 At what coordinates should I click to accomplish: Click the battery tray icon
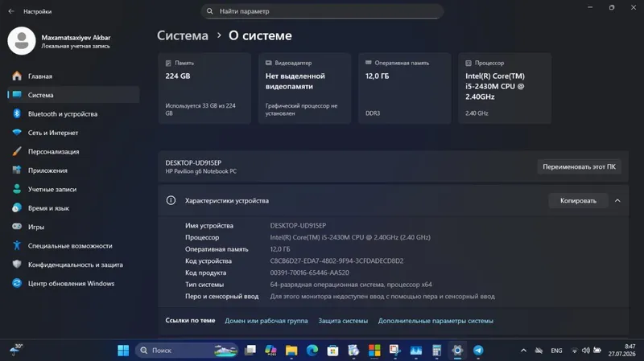(597, 351)
